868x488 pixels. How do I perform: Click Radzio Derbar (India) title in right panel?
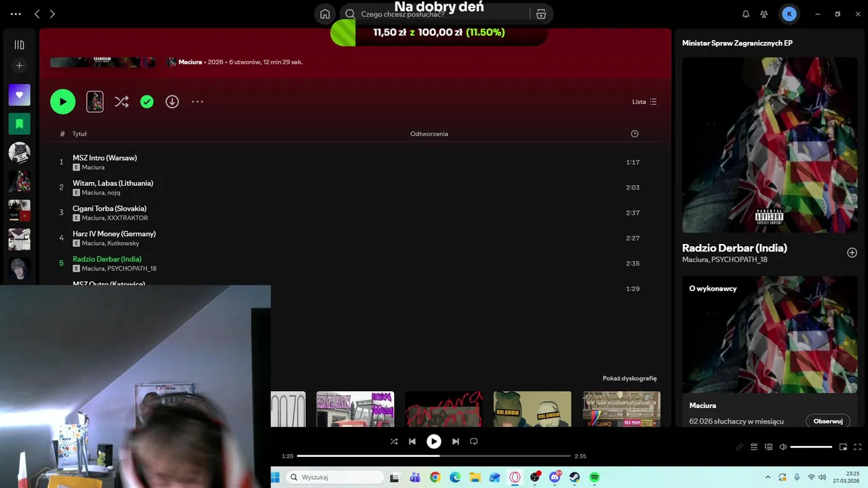pyautogui.click(x=734, y=248)
